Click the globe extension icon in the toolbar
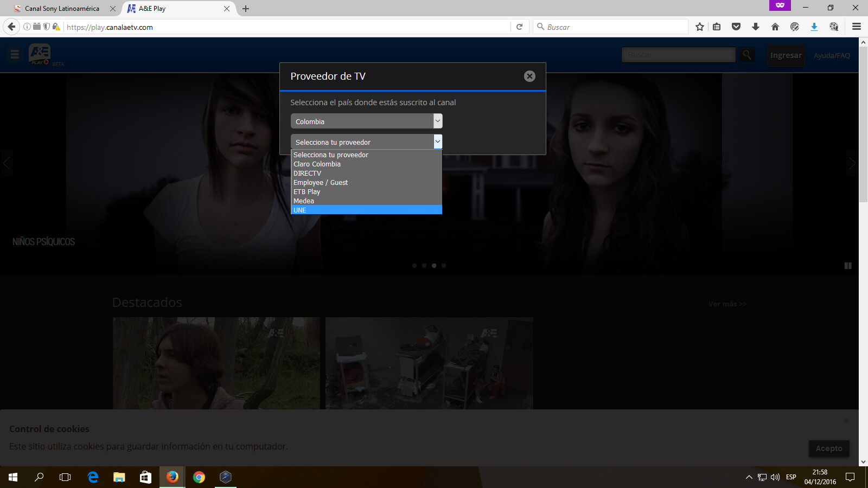Image resolution: width=868 pixels, height=488 pixels. tap(795, 27)
